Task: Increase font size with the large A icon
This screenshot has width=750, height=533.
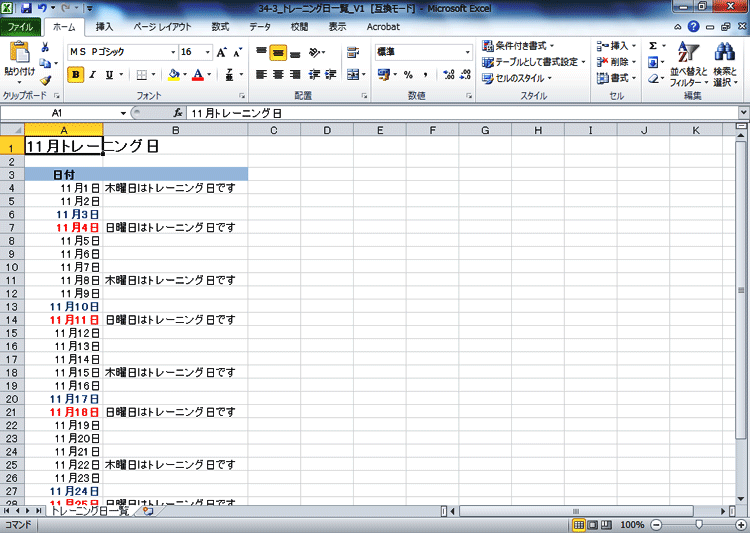Action: [x=221, y=52]
